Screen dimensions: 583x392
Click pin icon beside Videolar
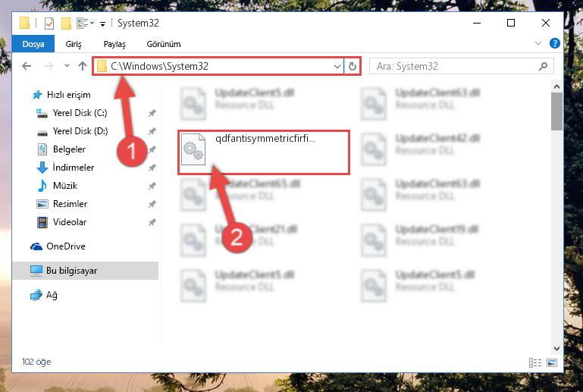[152, 222]
